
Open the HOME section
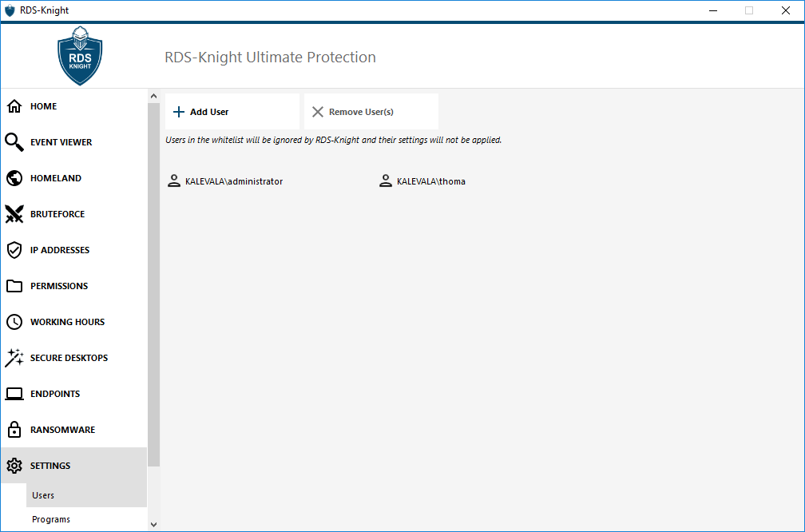(x=74, y=106)
